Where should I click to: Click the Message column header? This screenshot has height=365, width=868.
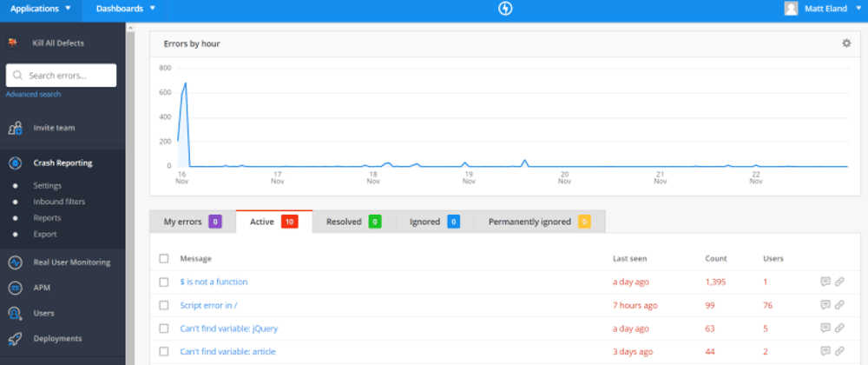click(195, 258)
